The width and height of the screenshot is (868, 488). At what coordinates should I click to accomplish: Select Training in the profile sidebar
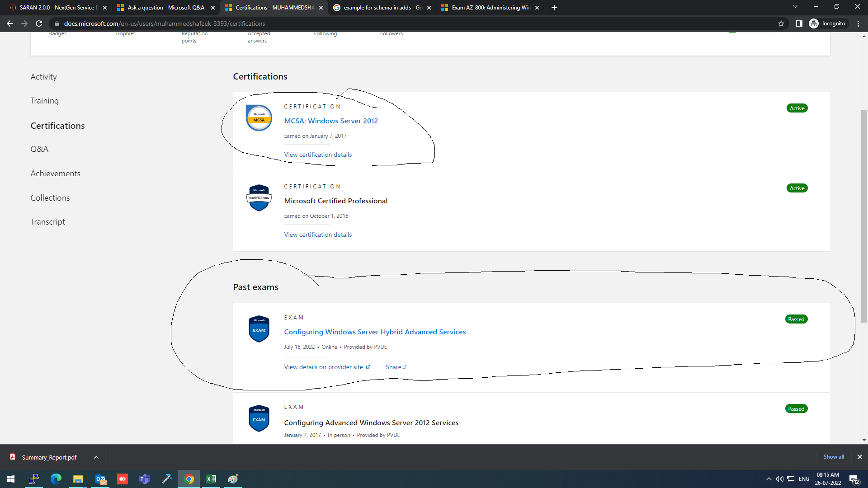coord(44,101)
